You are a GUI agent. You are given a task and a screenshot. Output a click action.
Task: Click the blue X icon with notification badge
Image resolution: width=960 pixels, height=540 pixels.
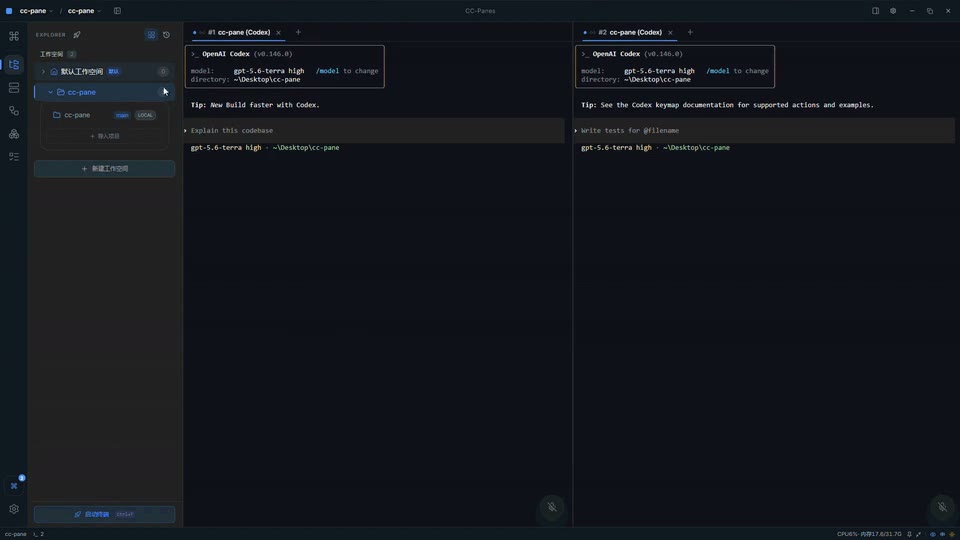14,486
